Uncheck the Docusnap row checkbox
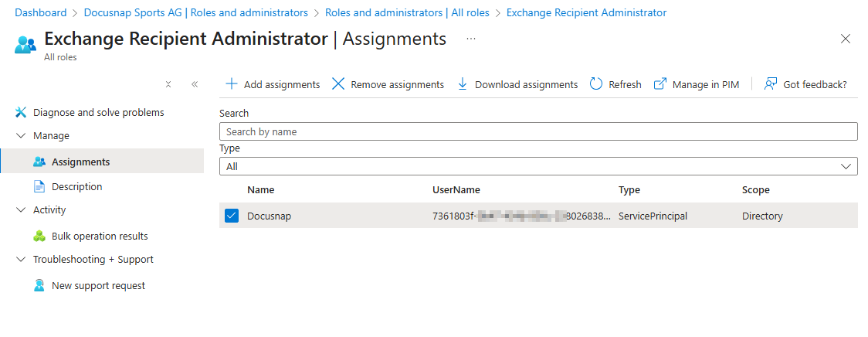The height and width of the screenshot is (337, 868). click(x=232, y=216)
